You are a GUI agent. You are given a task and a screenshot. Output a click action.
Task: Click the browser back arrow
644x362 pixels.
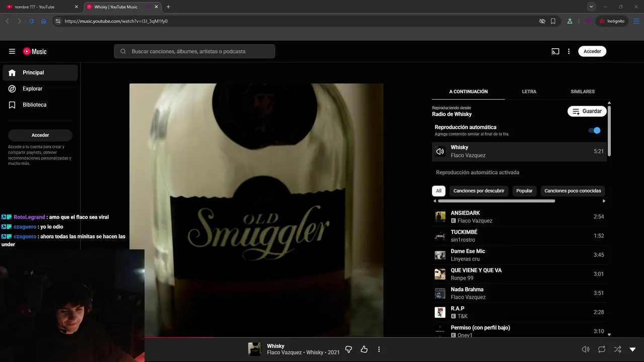pos(8,21)
